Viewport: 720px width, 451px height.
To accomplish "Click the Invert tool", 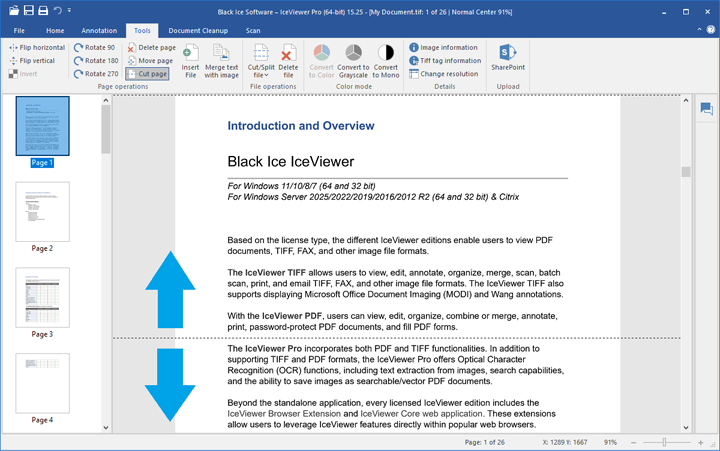I will (x=23, y=73).
